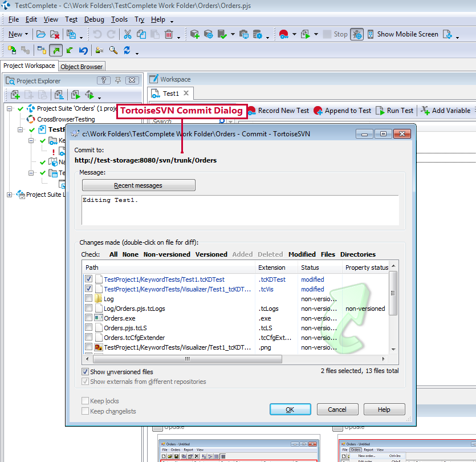Open the Tools menu

(x=119, y=19)
